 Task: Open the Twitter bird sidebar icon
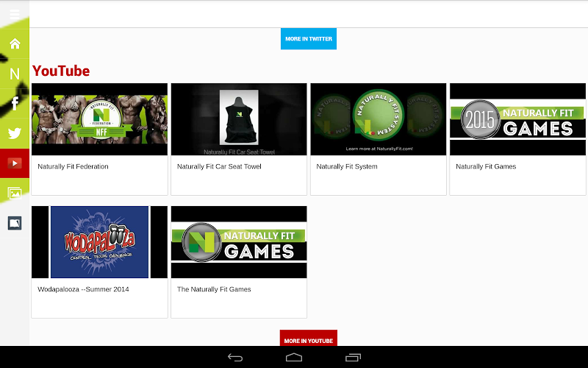point(15,133)
